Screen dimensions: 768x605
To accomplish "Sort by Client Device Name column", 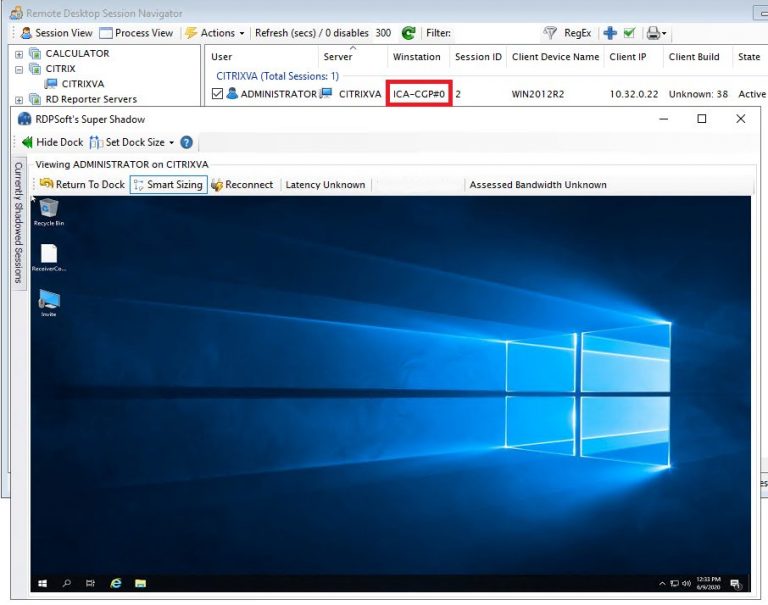I will 555,57.
